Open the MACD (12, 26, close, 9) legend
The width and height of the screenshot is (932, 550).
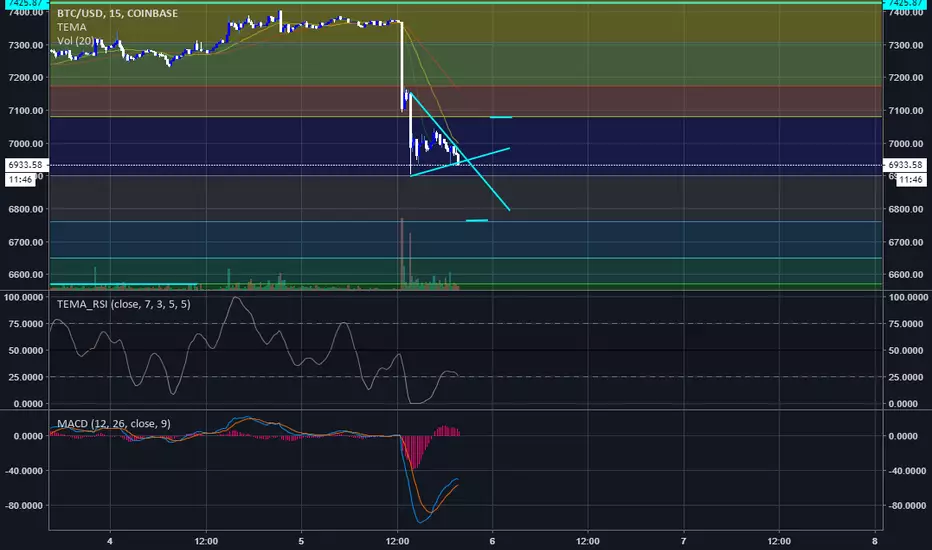(x=114, y=423)
